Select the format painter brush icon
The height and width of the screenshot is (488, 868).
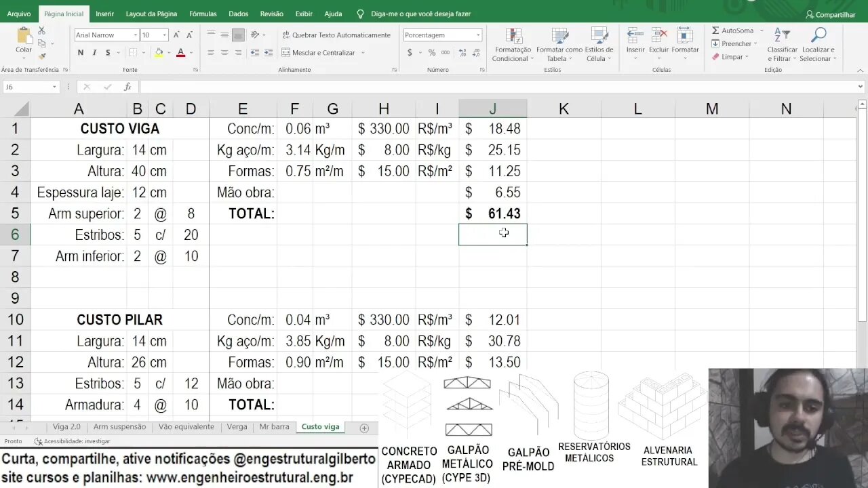point(42,56)
